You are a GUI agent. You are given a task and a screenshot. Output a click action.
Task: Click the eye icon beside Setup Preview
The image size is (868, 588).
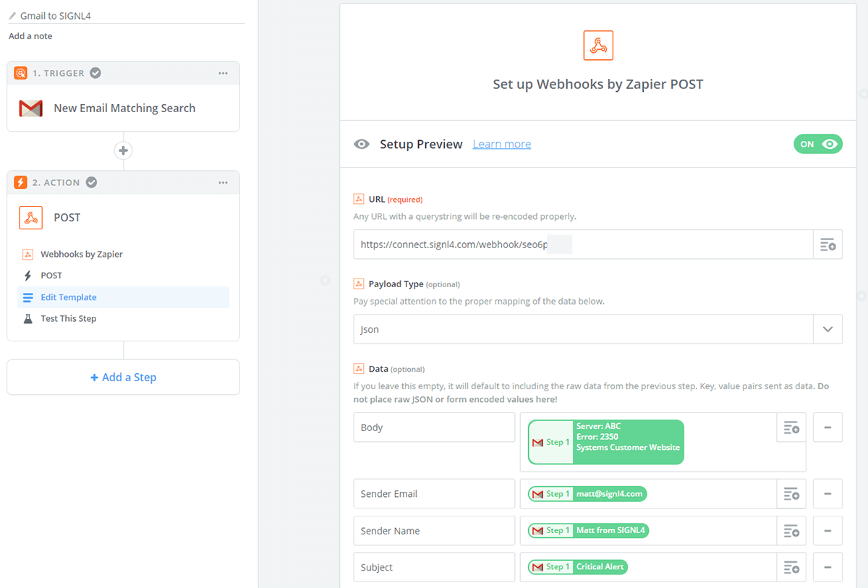point(361,144)
